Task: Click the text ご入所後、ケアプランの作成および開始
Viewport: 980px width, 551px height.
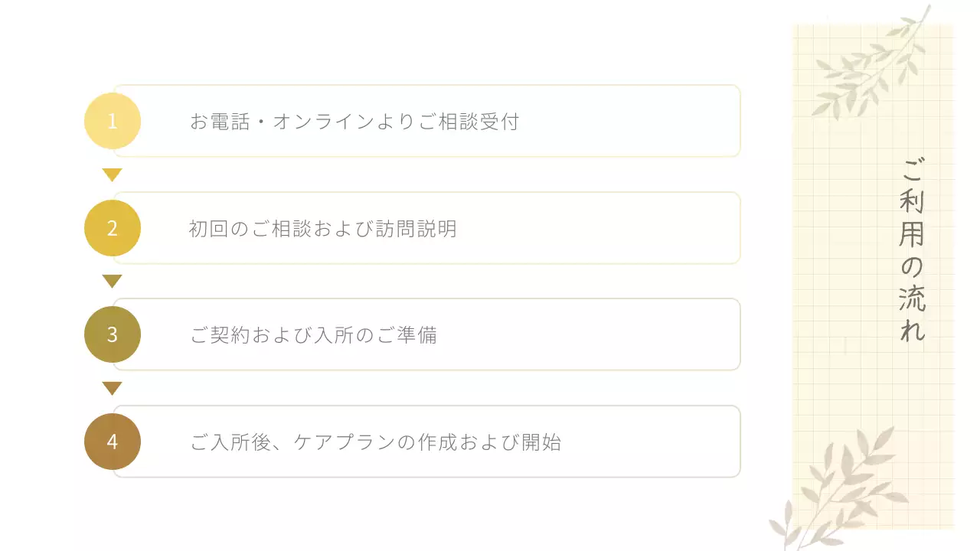Action: (375, 442)
